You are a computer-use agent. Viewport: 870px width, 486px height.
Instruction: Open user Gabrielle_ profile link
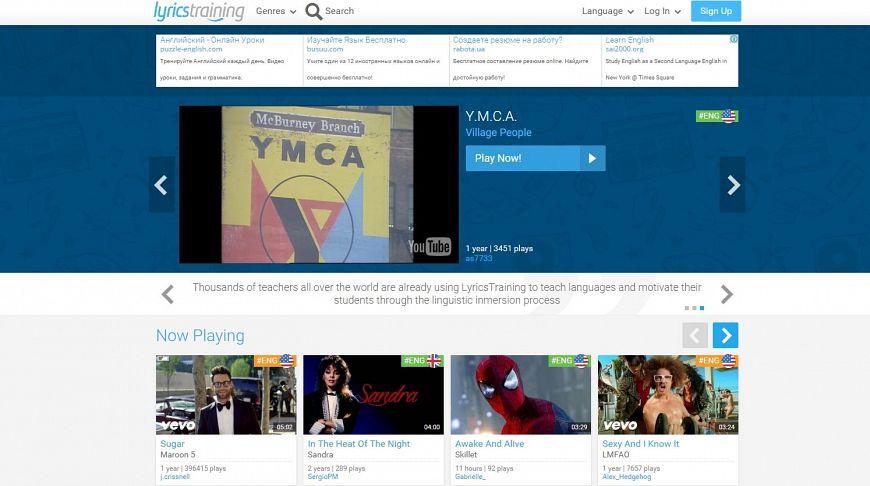(x=470, y=477)
